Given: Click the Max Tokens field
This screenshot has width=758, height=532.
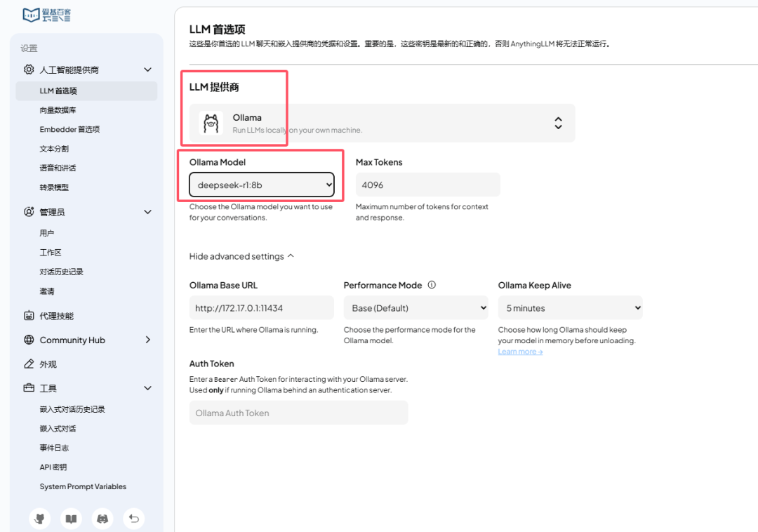Looking at the screenshot, I should pyautogui.click(x=428, y=185).
